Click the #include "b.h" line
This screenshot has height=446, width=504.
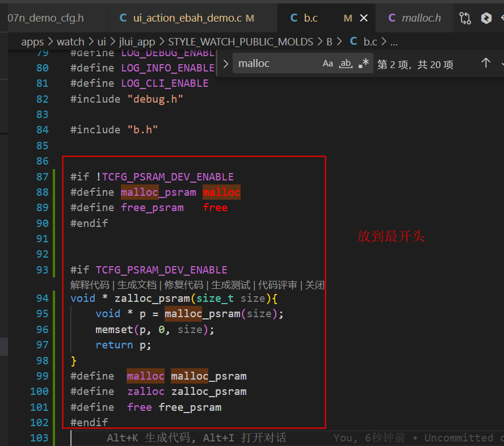114,130
